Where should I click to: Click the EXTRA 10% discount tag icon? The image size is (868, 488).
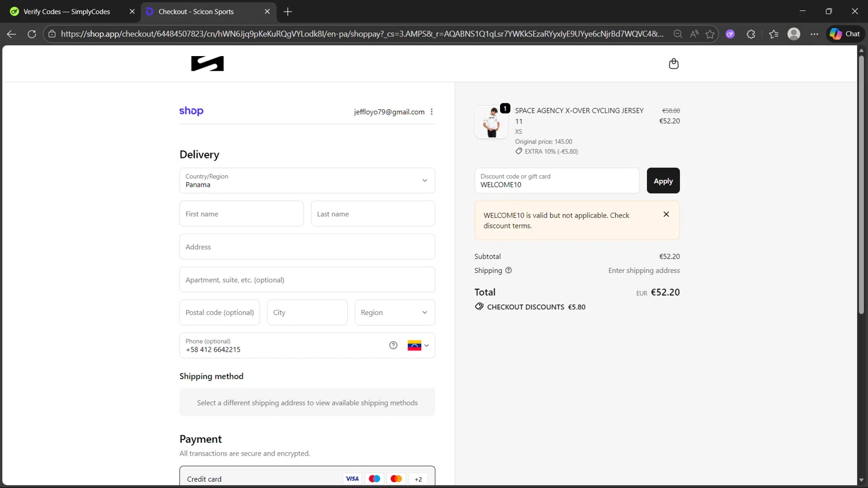(x=518, y=151)
